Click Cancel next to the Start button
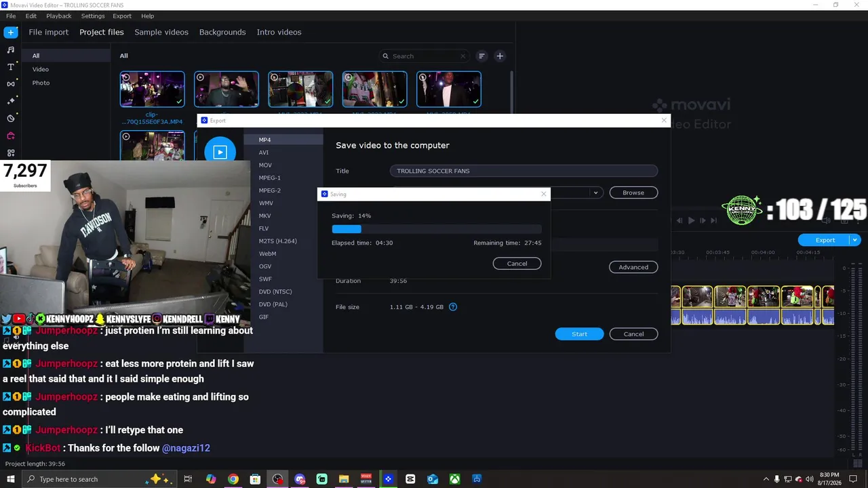This screenshot has height=488, width=868. pos(633,334)
